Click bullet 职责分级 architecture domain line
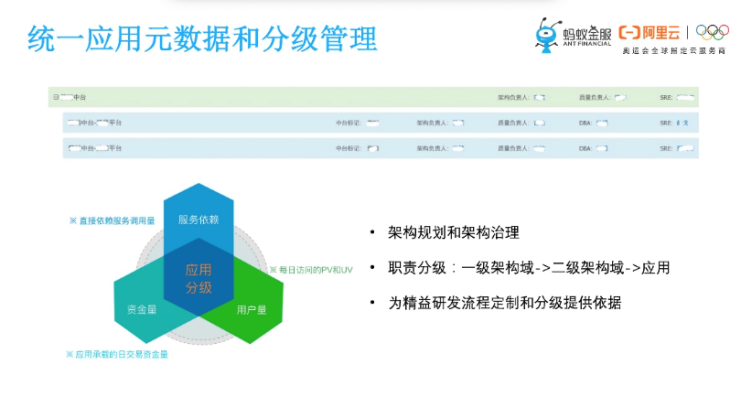Image resolution: width=741 pixels, height=397 pixels. coord(529,268)
